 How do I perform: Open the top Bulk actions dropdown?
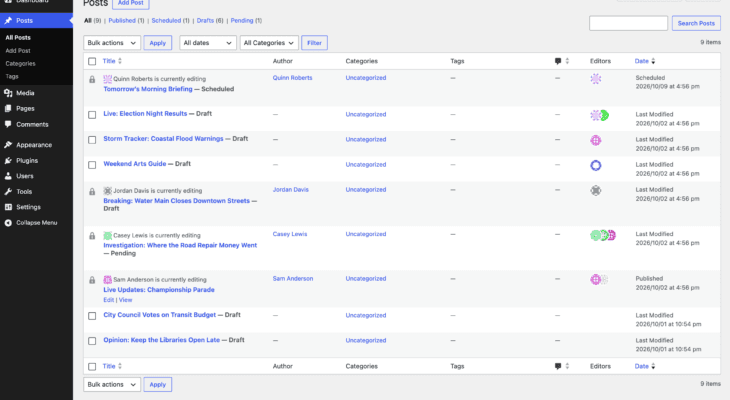(112, 43)
